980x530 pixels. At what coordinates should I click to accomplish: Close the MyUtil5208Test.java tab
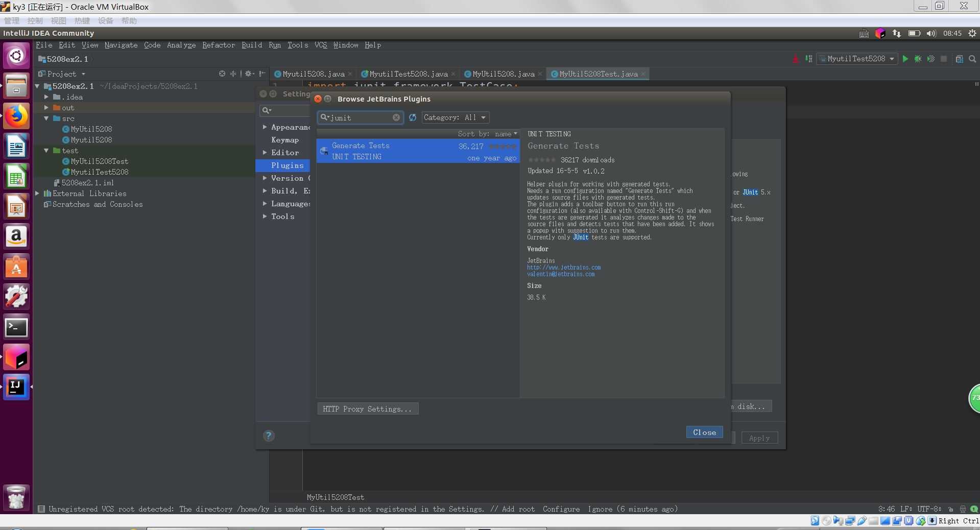(x=643, y=74)
